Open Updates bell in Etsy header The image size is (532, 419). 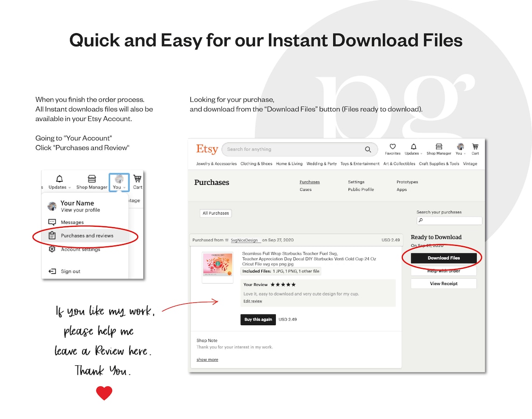tap(413, 147)
